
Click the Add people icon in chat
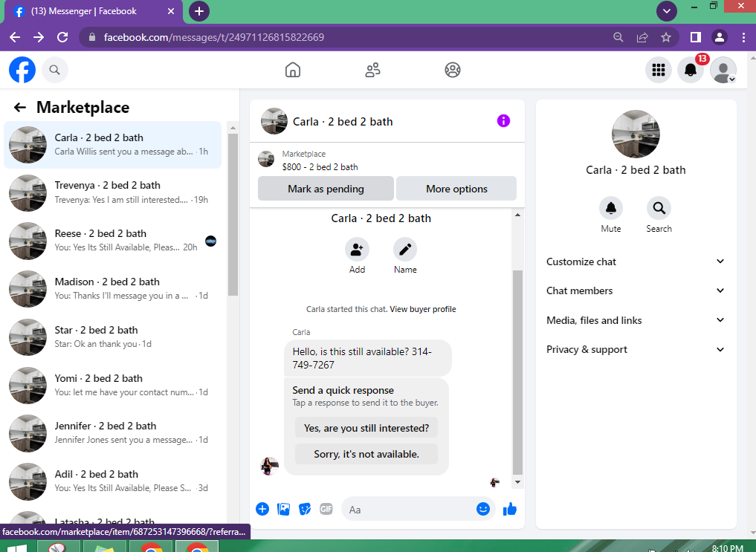click(x=357, y=250)
